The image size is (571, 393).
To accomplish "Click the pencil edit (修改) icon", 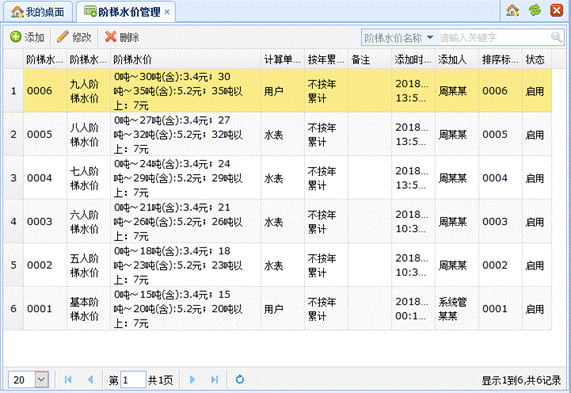I will pos(63,37).
